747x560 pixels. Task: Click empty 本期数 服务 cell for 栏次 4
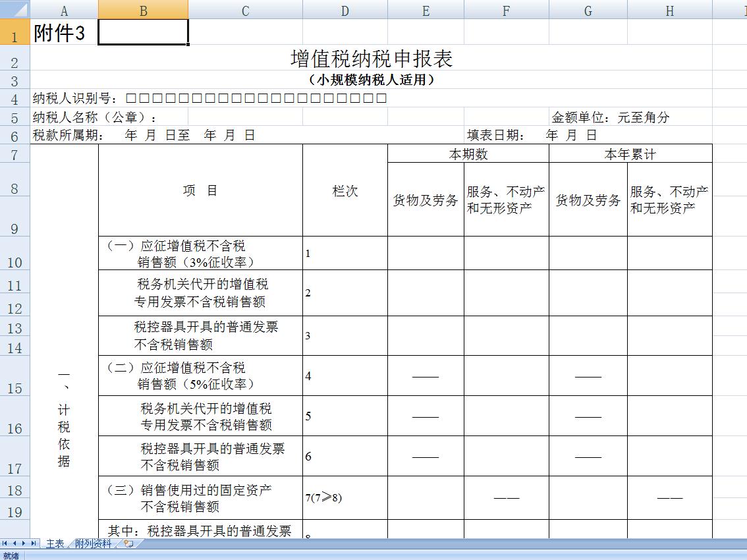507,376
